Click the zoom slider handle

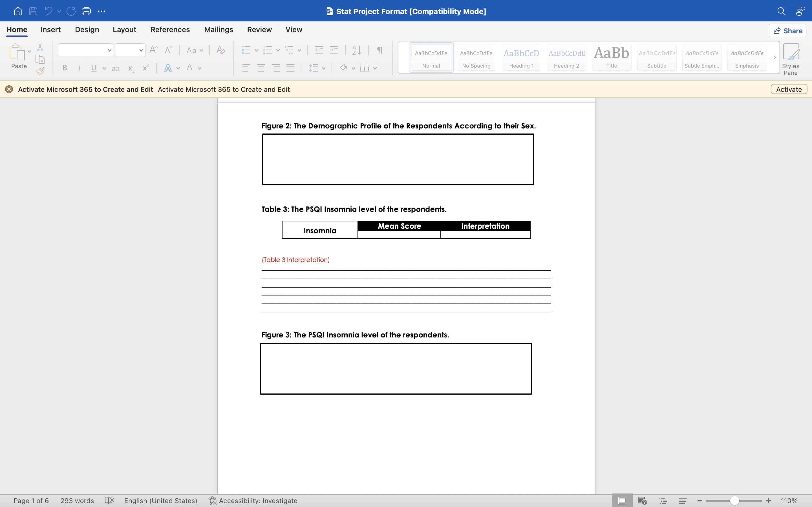tap(734, 501)
